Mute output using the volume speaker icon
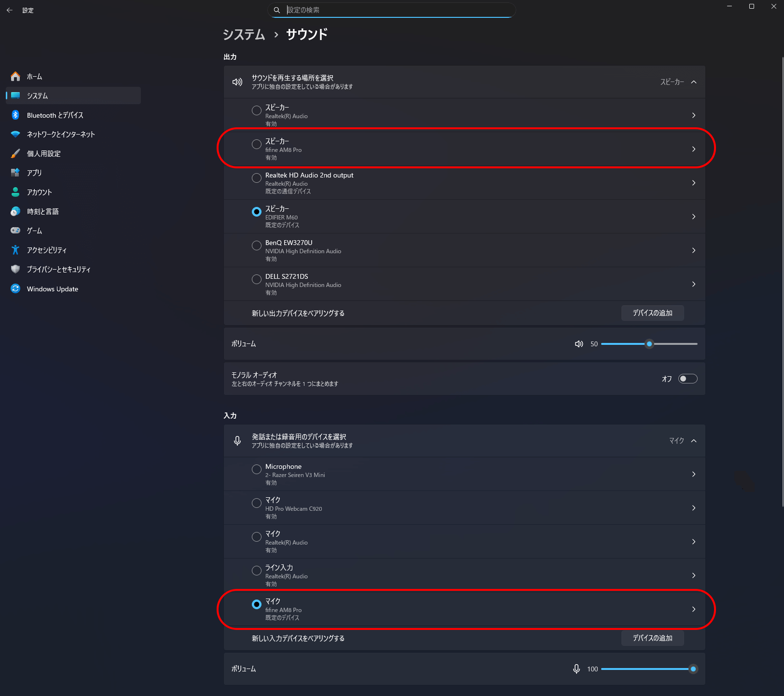 click(x=579, y=344)
